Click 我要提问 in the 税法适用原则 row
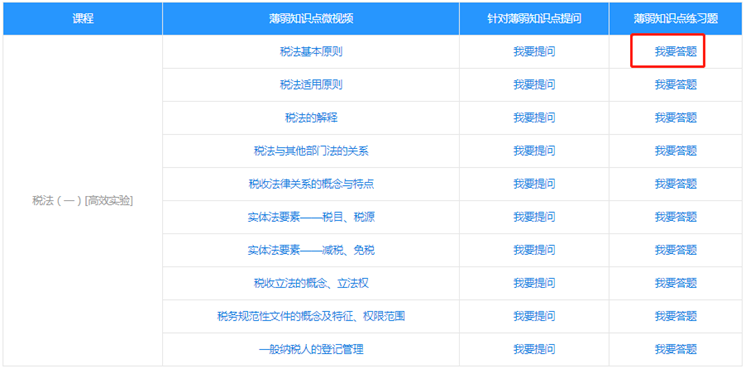Viewport: 745px width, 368px height. point(534,85)
